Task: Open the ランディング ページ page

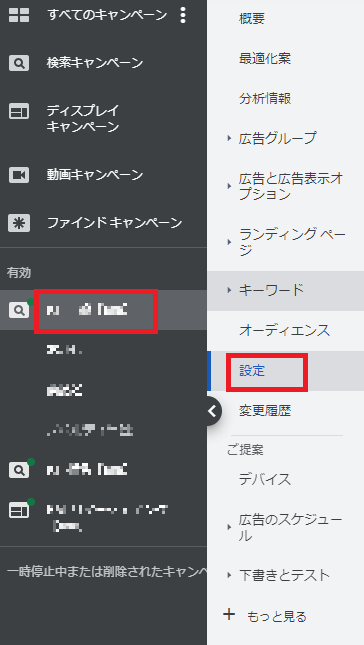Action: click(x=292, y=242)
